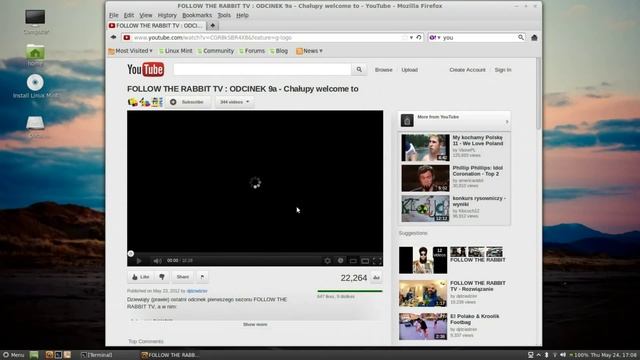
Task: Click the page vertical scrollbar
Action: pyautogui.click(x=539, y=94)
